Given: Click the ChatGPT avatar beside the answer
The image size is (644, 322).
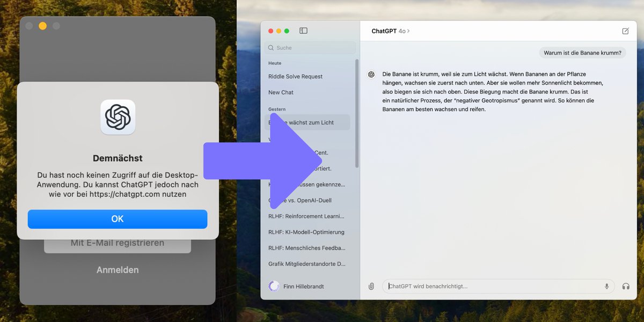Looking at the screenshot, I should pyautogui.click(x=371, y=75).
